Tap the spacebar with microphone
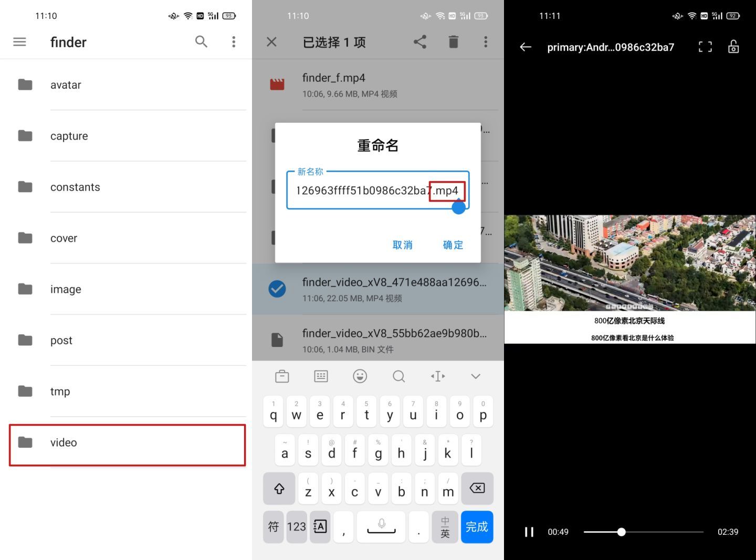Screen dimensions: 756x560 click(381, 527)
